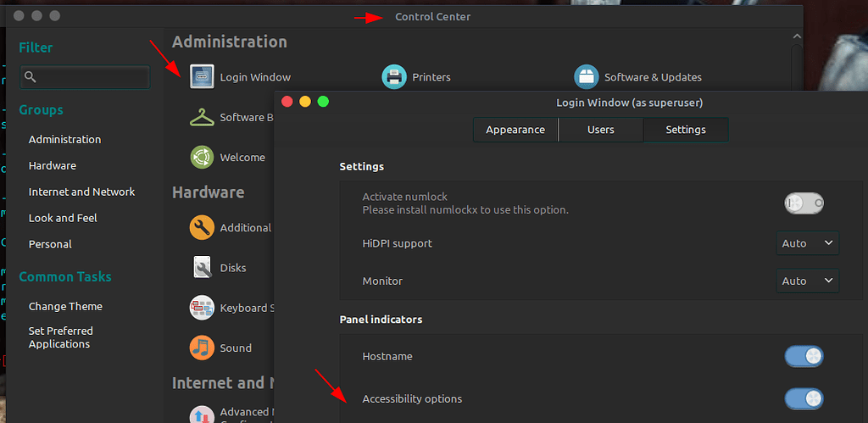Toggle the Activate numlock switch
868x423 pixels.
(804, 203)
